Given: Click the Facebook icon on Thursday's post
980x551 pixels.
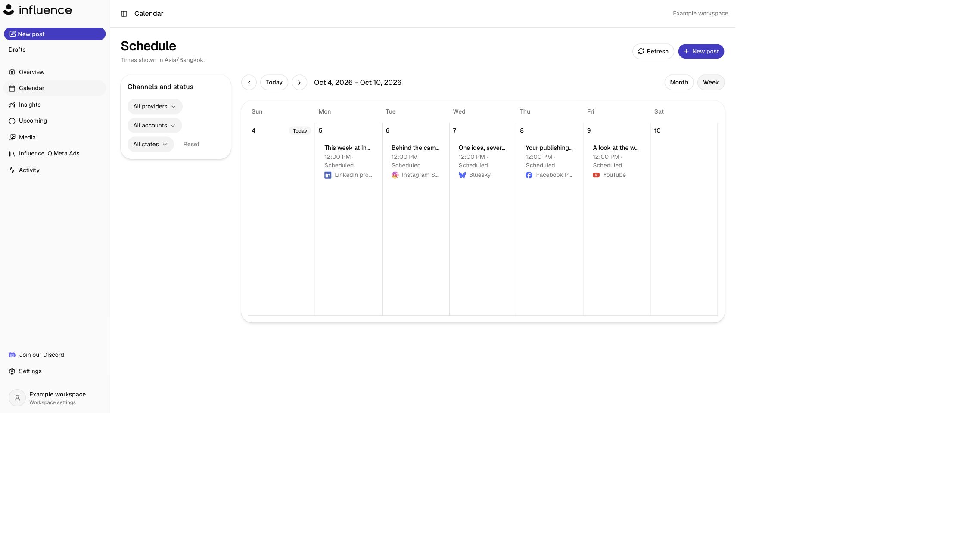Looking at the screenshot, I should [529, 175].
